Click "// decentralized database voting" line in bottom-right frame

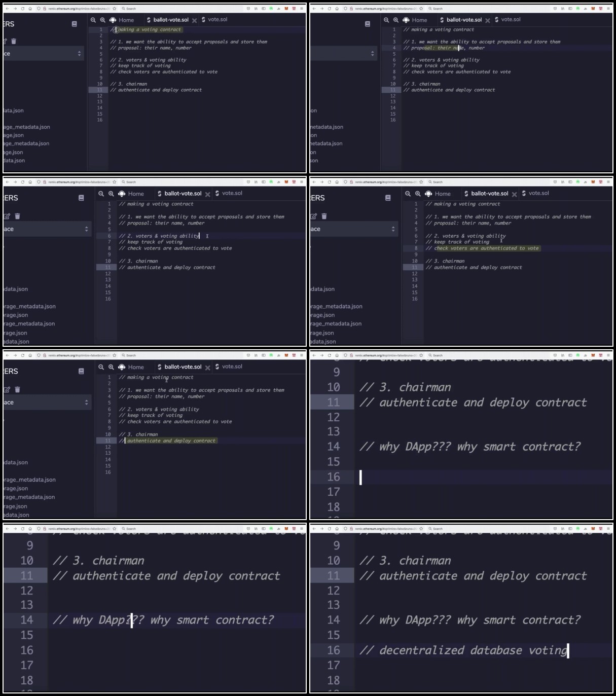(463, 650)
